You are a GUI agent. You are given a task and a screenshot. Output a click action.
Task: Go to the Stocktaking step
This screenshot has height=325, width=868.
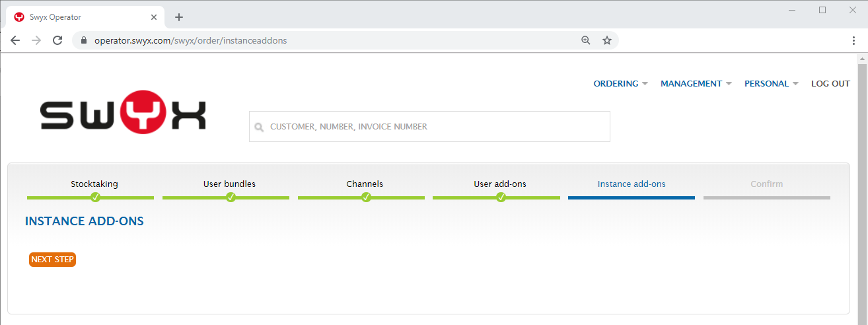tap(94, 184)
